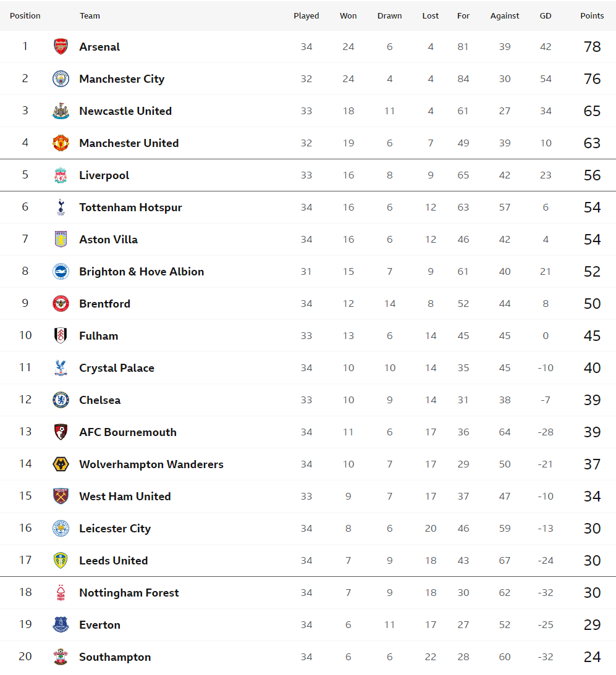616x675 pixels.
Task: Click the Manchester City badge icon
Action: tap(61, 79)
